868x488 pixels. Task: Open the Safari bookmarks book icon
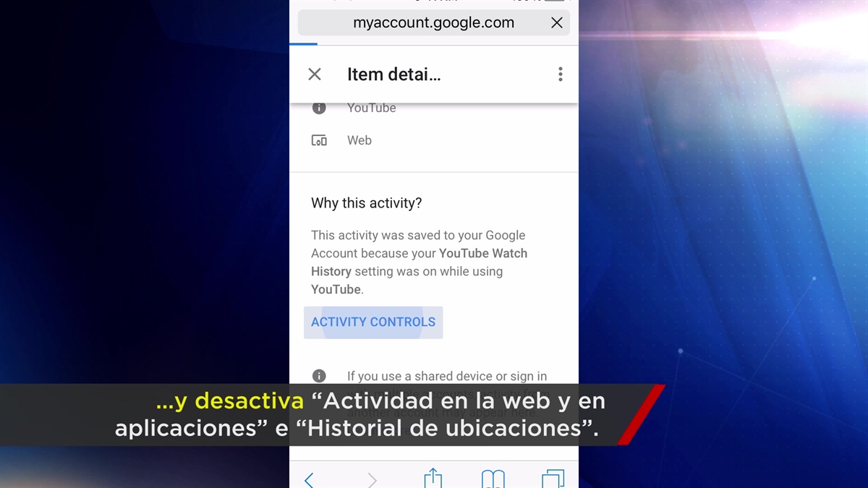click(493, 479)
